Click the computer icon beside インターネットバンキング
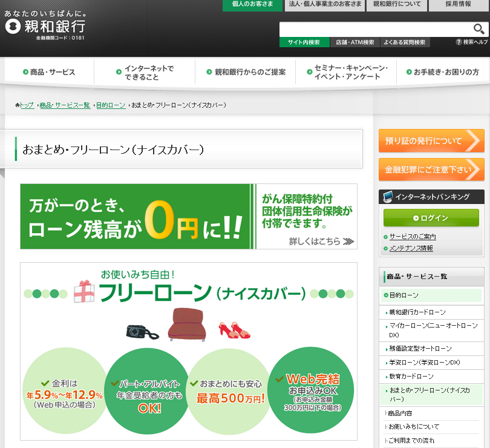Screen dimensions: 490x448 point(388,197)
